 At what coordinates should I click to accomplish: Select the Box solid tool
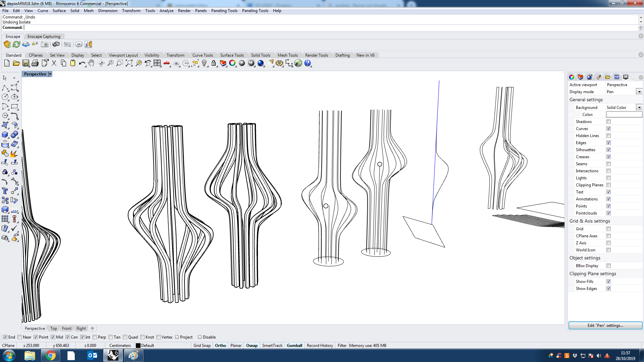pos(5,135)
